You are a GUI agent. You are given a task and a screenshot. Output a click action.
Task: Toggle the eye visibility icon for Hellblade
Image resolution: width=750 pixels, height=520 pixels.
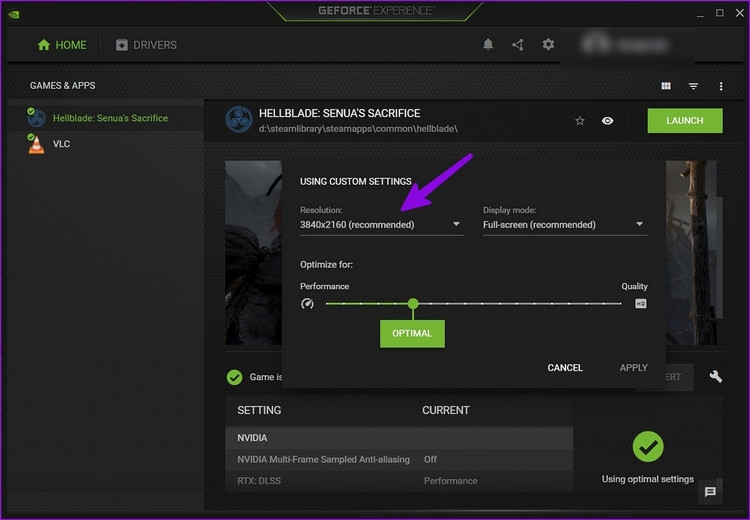(607, 121)
